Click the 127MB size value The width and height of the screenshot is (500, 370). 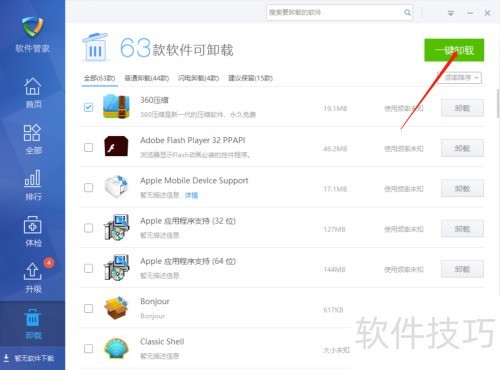coord(334,229)
